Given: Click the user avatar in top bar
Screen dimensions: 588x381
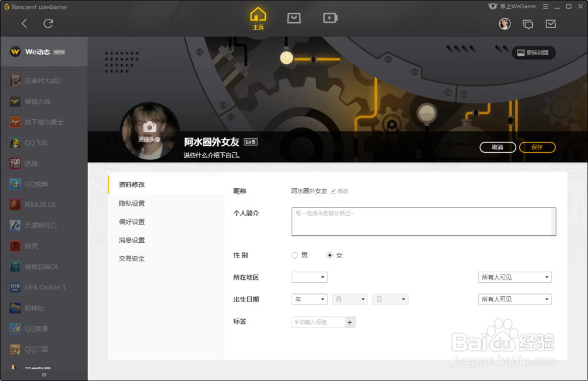Looking at the screenshot, I should pyautogui.click(x=505, y=24).
